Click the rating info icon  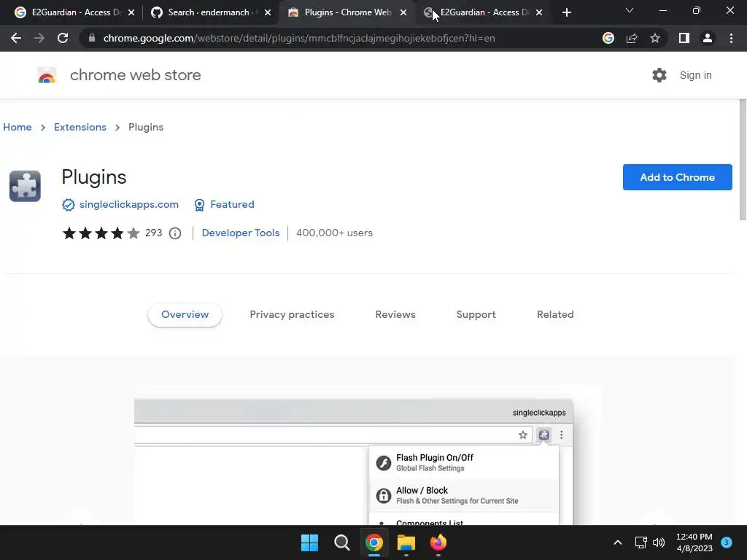pos(175,233)
